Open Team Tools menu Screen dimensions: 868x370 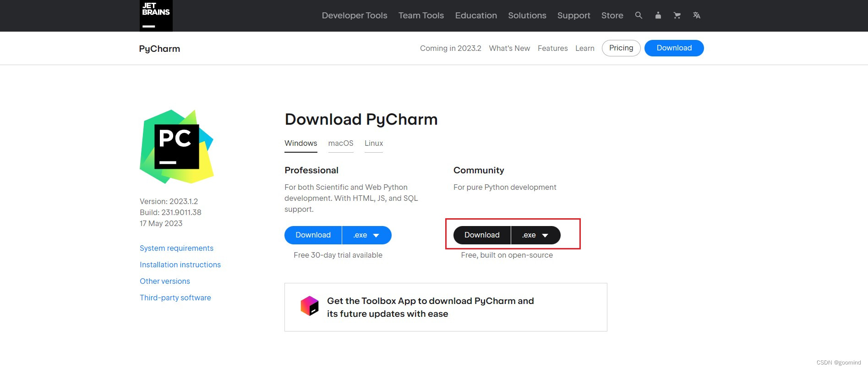point(421,15)
